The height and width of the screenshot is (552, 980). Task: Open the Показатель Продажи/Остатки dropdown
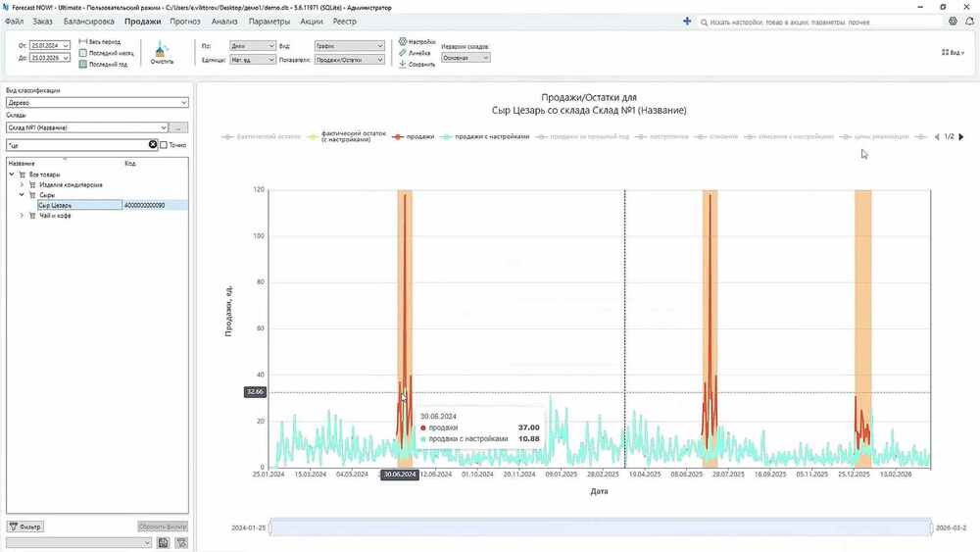point(350,60)
